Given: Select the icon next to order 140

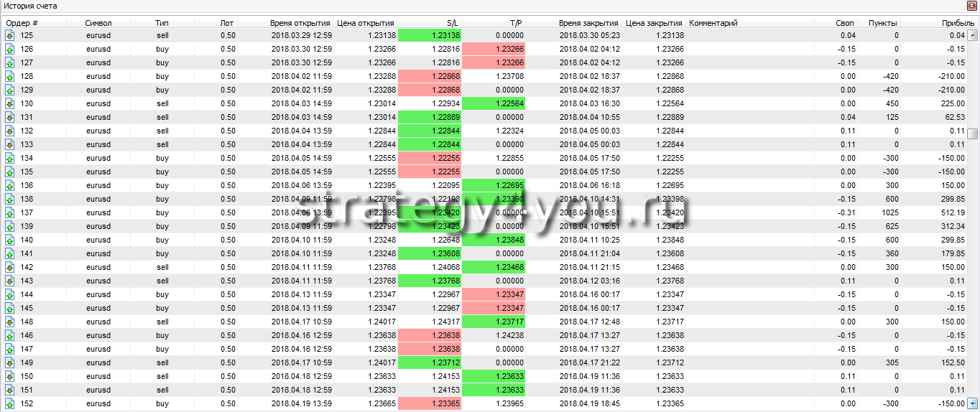Looking at the screenshot, I should (10, 240).
